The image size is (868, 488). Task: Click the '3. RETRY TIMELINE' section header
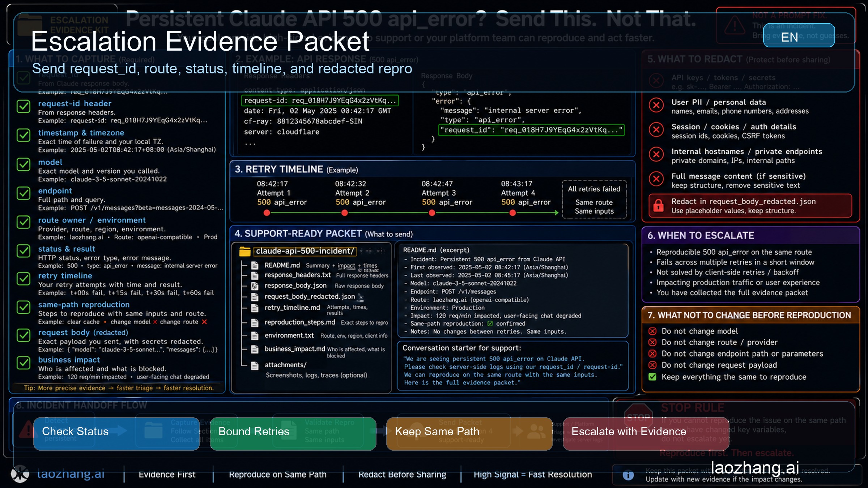297,170
